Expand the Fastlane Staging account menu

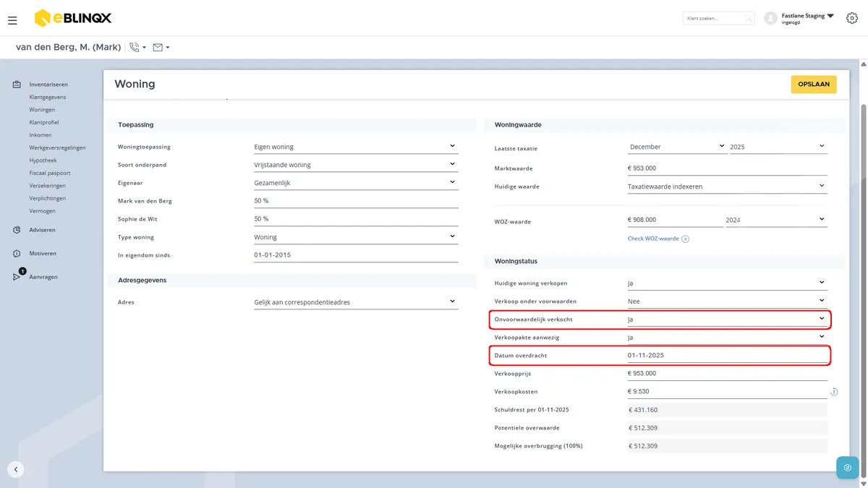(x=808, y=18)
